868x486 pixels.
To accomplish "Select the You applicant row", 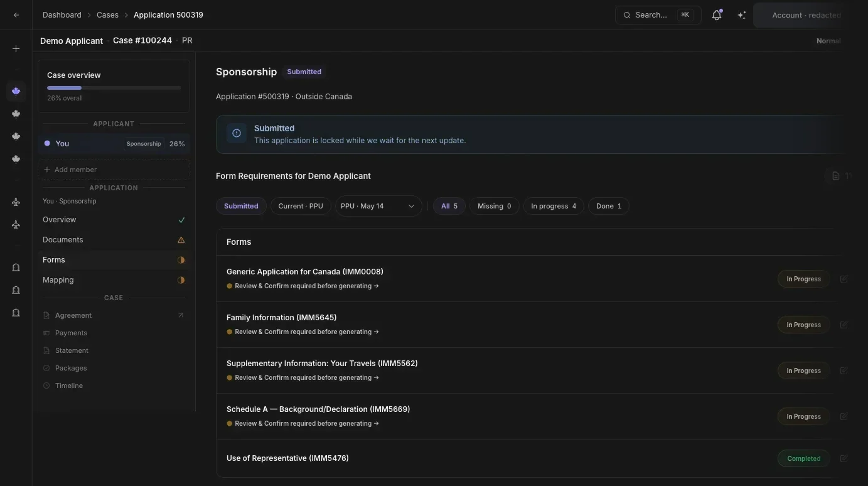I will [114, 143].
